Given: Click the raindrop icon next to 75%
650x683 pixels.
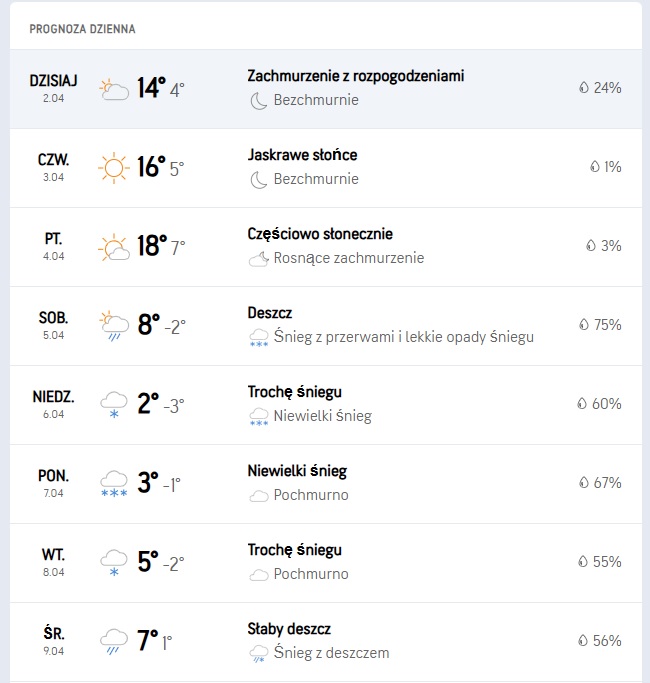Looking at the screenshot, I should (x=583, y=325).
